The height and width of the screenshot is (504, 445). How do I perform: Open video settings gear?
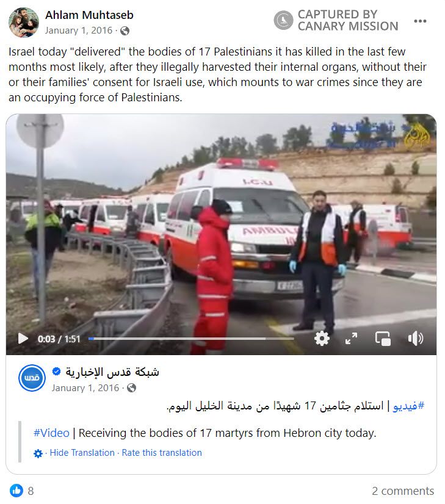(322, 339)
